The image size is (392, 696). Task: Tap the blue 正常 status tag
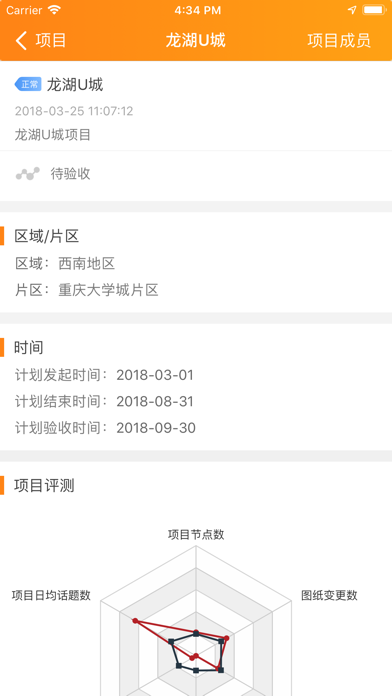(x=28, y=84)
